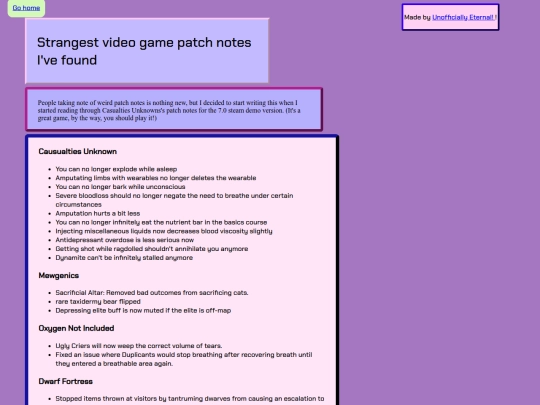
Task: Click 'Injecting miscellaneous liquids now decreases blood viscosity' item
Action: click(x=164, y=231)
